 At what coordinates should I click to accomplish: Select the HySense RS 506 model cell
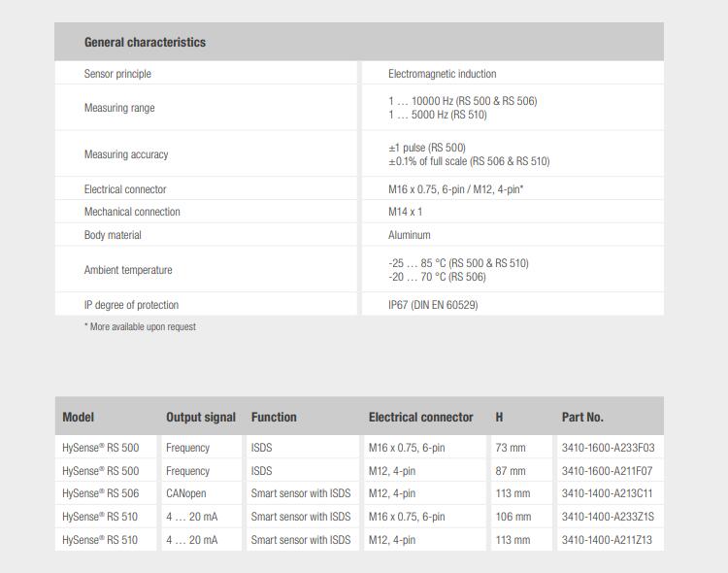pos(100,493)
